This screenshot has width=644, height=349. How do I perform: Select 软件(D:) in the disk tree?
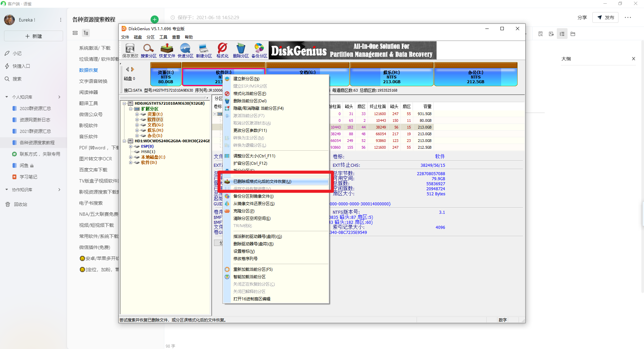(x=149, y=162)
